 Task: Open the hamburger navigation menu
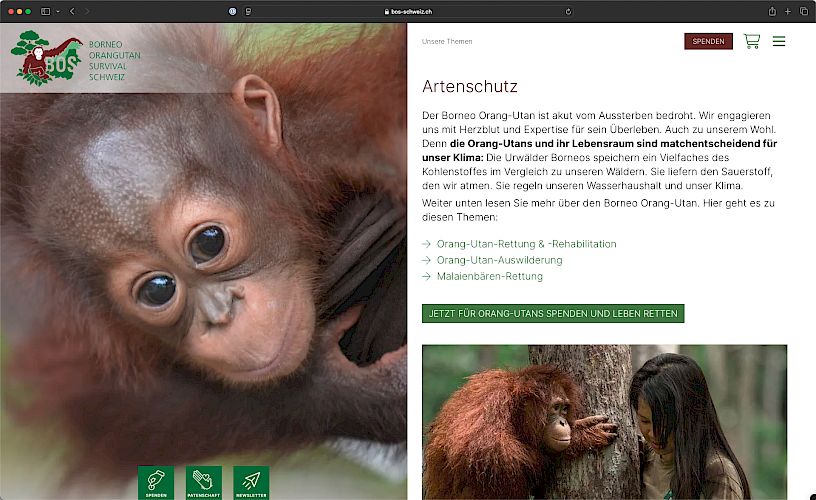(x=779, y=41)
